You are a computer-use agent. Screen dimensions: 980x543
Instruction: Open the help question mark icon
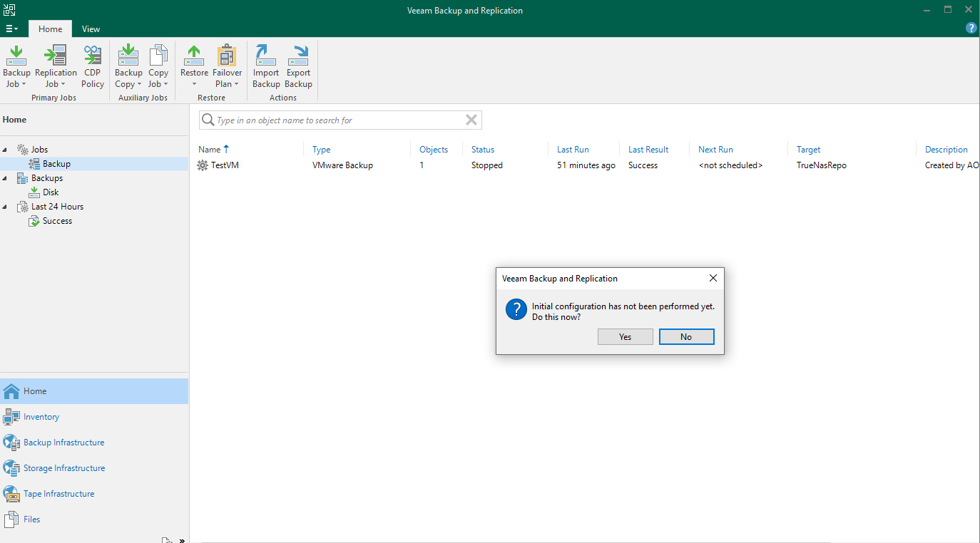point(971,29)
